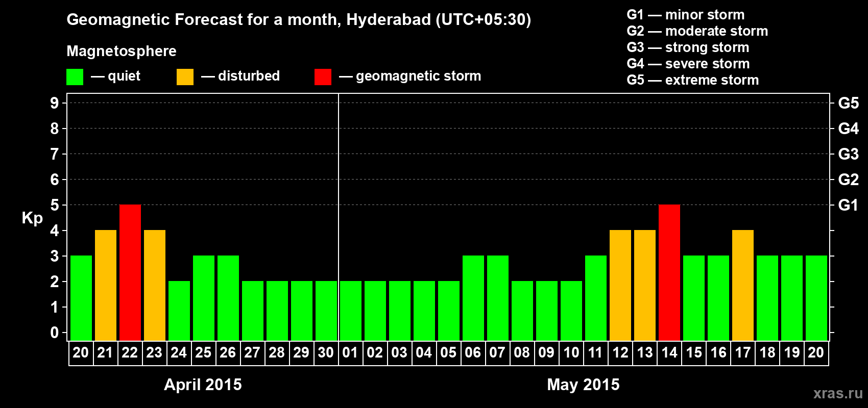868x408 pixels.
Task: Select the green bar for May 06
Action: (473, 298)
